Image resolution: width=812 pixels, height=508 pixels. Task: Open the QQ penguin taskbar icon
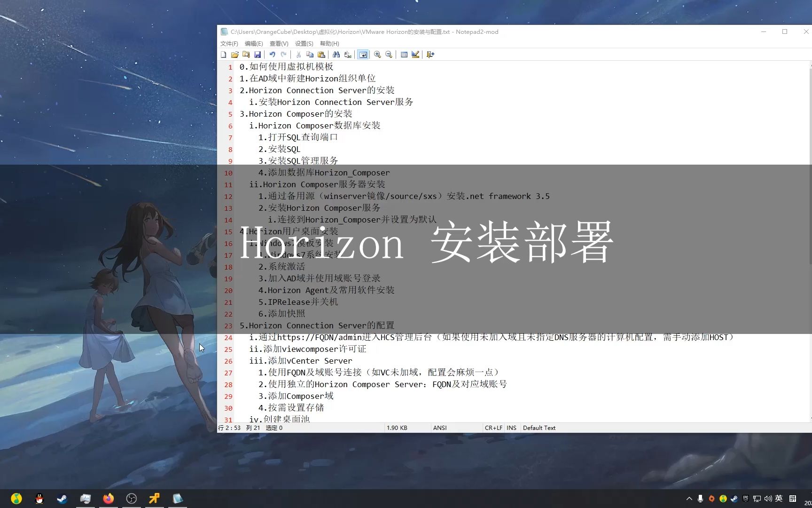[x=39, y=499]
